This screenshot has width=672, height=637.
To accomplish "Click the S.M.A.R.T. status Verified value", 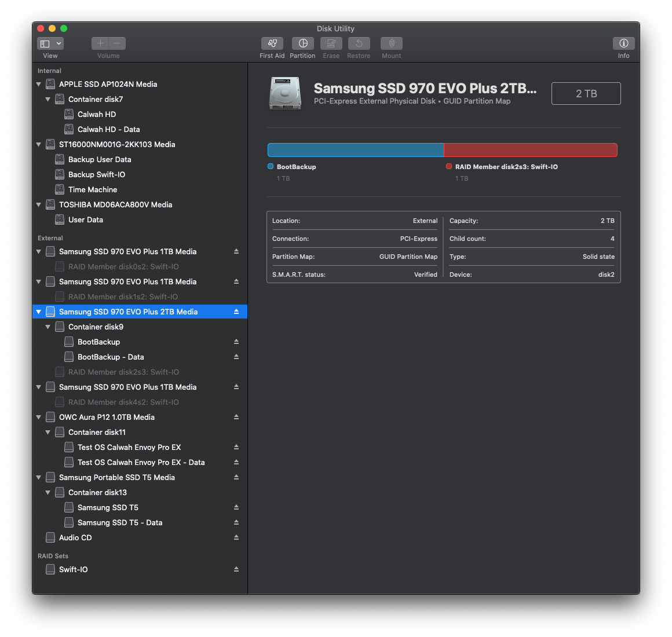I will 426,274.
